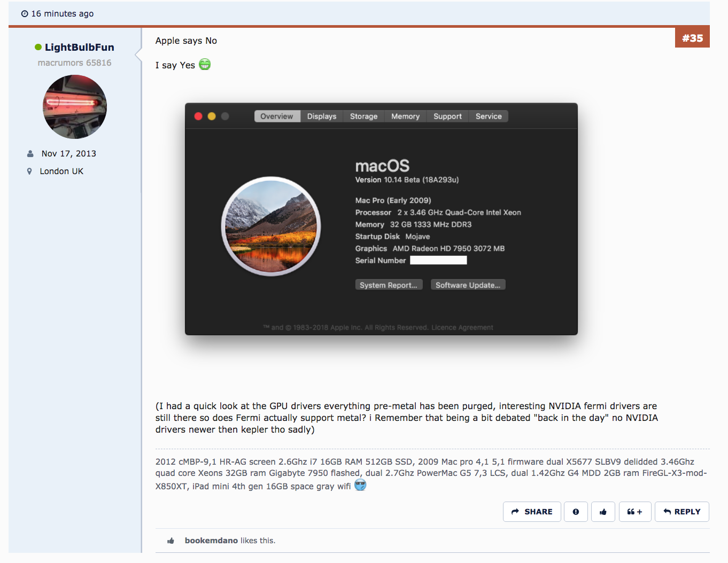Click the Processor line showing 3.46 GHz Xeon
The width and height of the screenshot is (728, 563).
point(438,213)
